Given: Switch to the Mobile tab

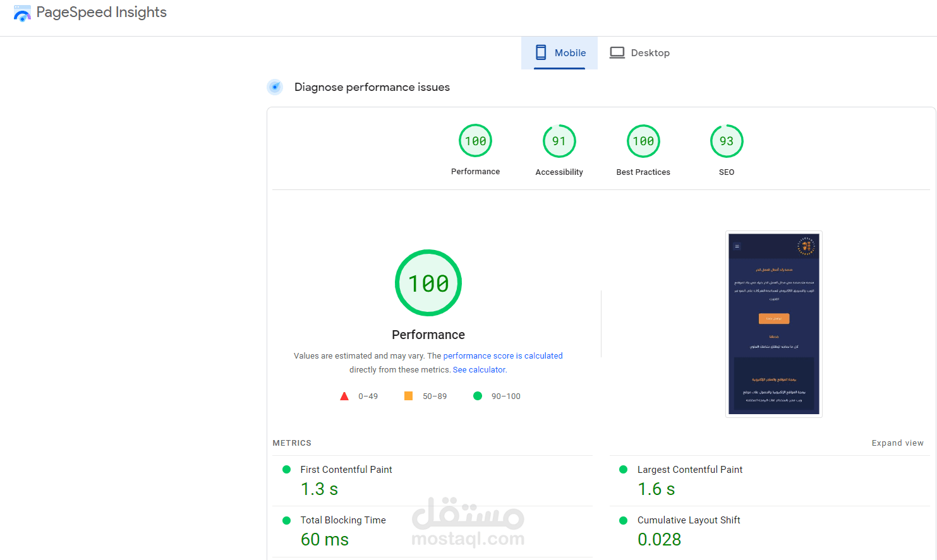Looking at the screenshot, I should pos(559,53).
